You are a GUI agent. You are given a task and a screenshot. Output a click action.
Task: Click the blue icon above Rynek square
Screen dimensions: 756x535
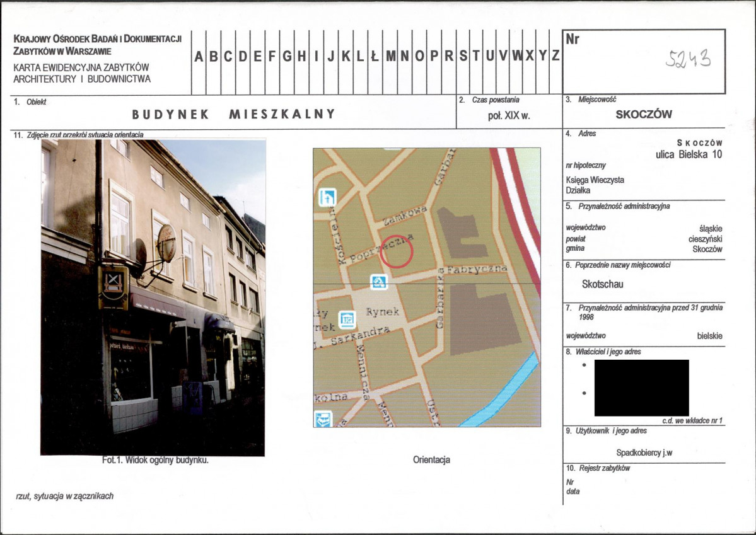pos(378,282)
